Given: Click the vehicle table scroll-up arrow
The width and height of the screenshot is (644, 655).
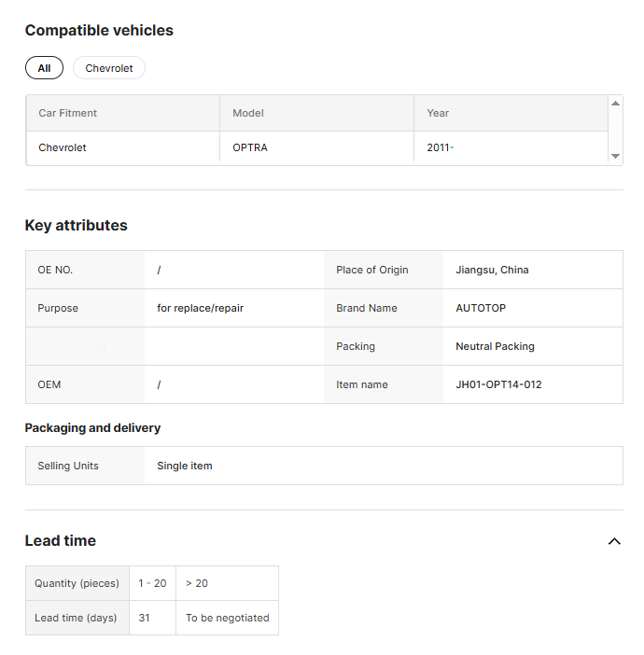Looking at the screenshot, I should tap(615, 104).
